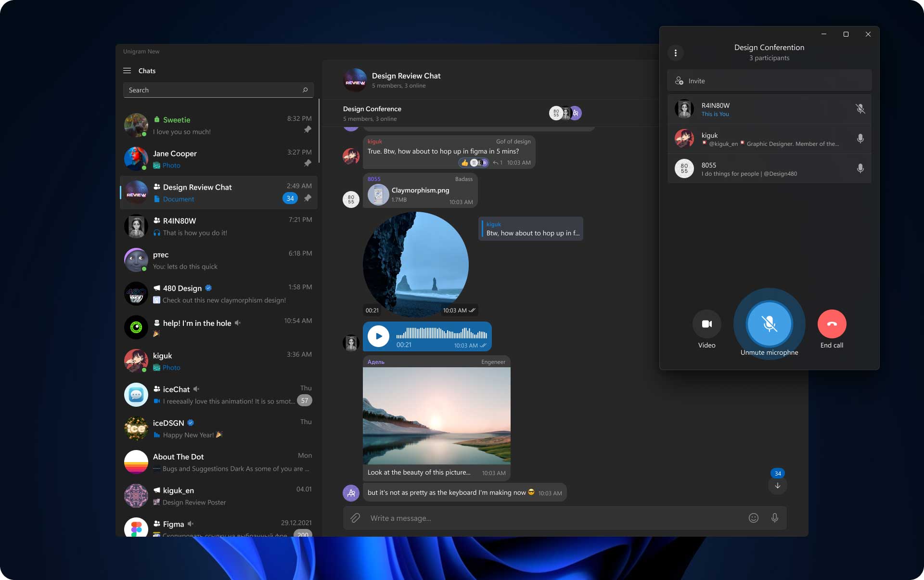Select kiguk participant row
This screenshot has height=580, width=924.
coord(769,139)
